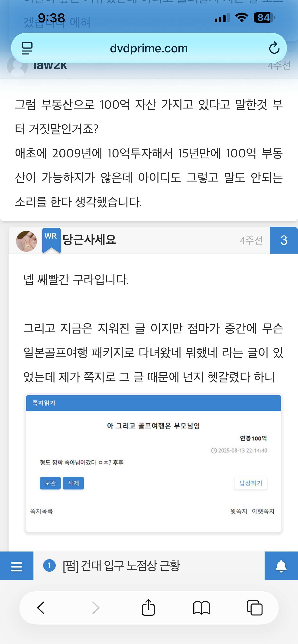Tap the Safari page menu icon
Screen dimensions: 298x644
27,48
